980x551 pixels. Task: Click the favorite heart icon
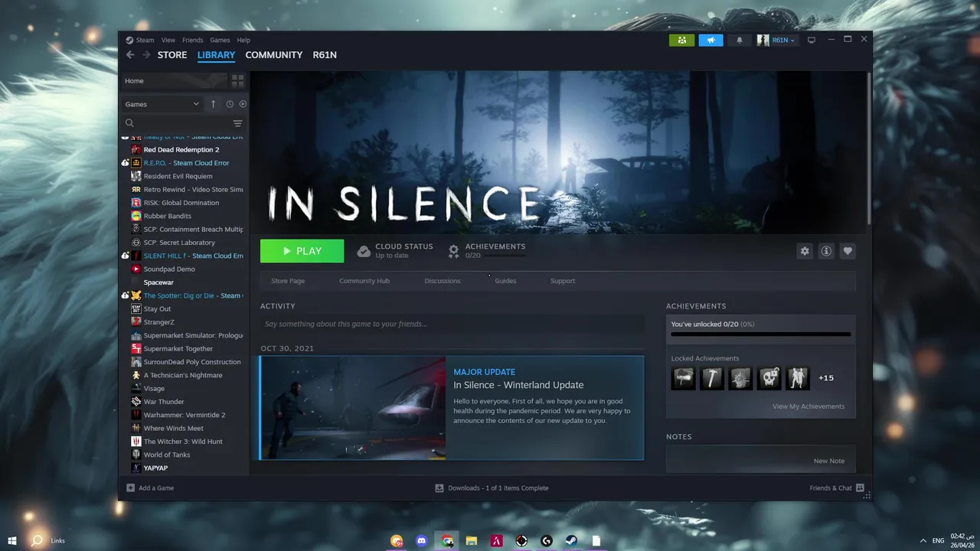848,251
